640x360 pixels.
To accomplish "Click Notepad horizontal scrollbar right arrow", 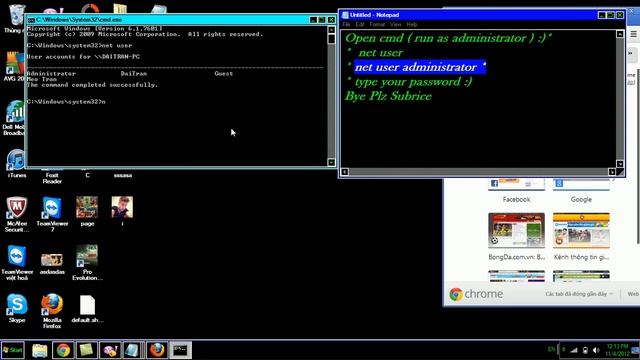I will (x=611, y=172).
